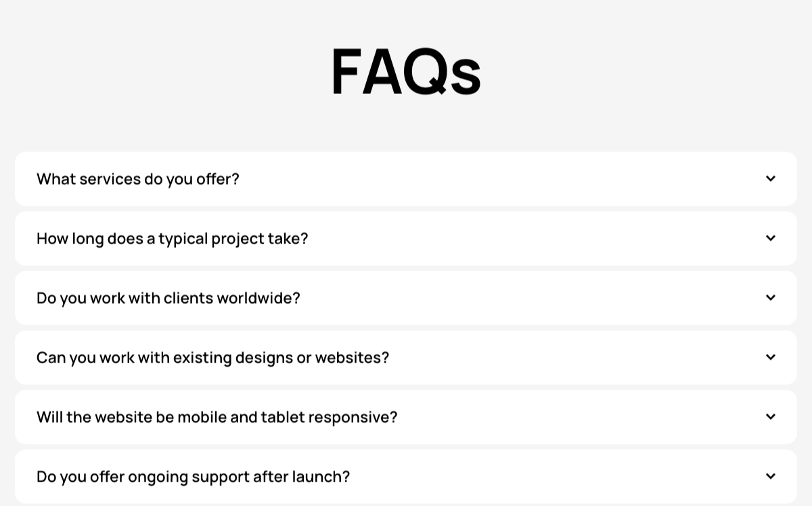This screenshot has height=506, width=812.
Task: Expand the 'Do you work with clients worldwide?' chevron
Action: [x=771, y=298]
